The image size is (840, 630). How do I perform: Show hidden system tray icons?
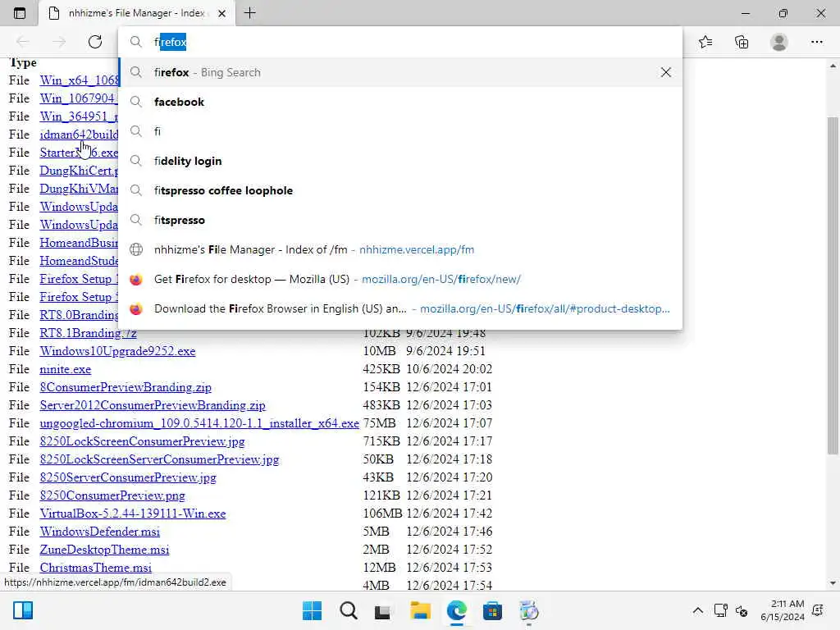(x=697, y=610)
